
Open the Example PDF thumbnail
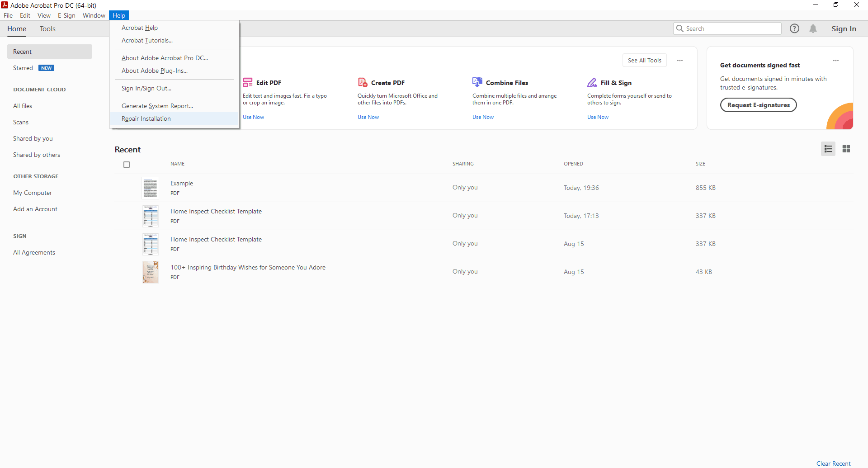point(150,188)
